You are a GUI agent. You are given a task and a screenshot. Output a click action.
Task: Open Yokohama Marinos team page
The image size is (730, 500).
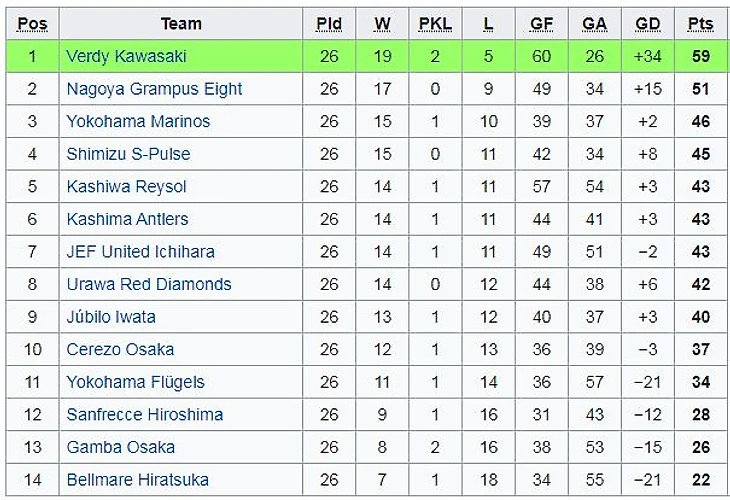pos(138,121)
